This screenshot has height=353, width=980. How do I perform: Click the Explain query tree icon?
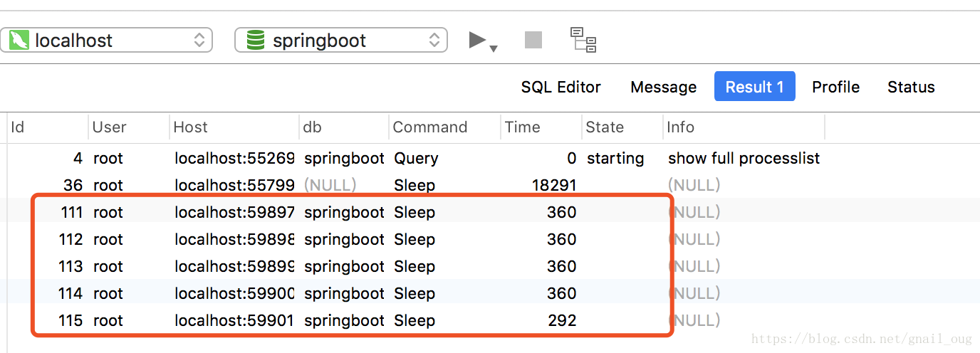[x=583, y=40]
